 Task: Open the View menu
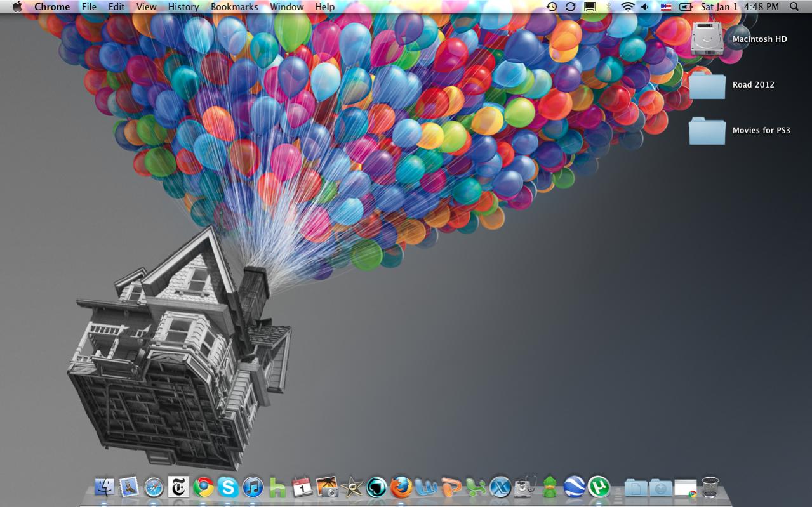(x=146, y=7)
